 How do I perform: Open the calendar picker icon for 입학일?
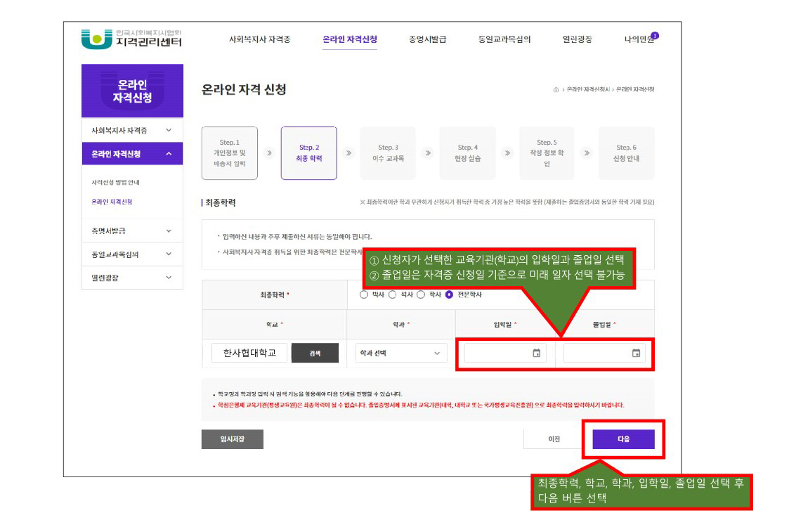[536, 353]
